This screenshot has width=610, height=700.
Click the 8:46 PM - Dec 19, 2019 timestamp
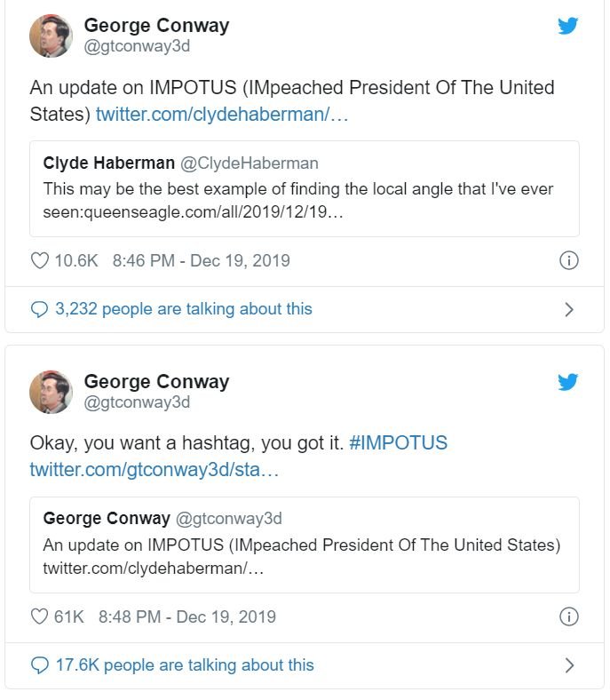[201, 261]
